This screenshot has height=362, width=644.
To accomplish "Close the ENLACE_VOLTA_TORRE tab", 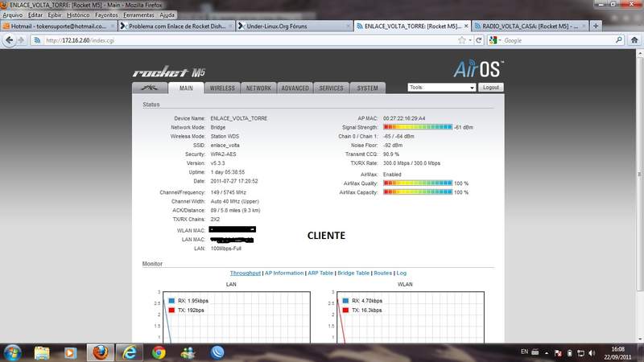I will point(466,26).
